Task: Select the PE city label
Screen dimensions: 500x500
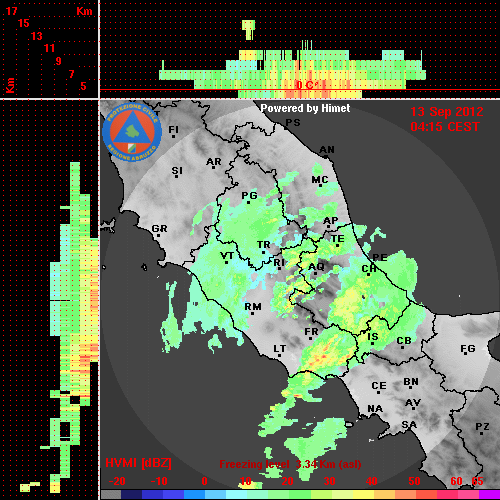Action: (380, 257)
